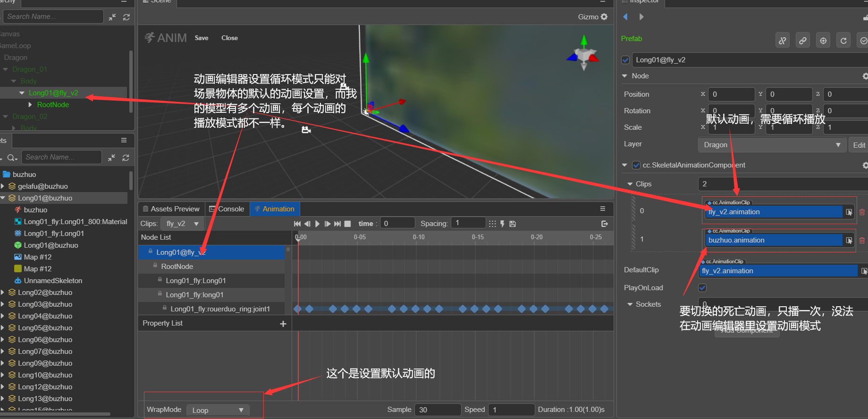
Task: Open the Layer dropdown showing Dragon
Action: 771,145
